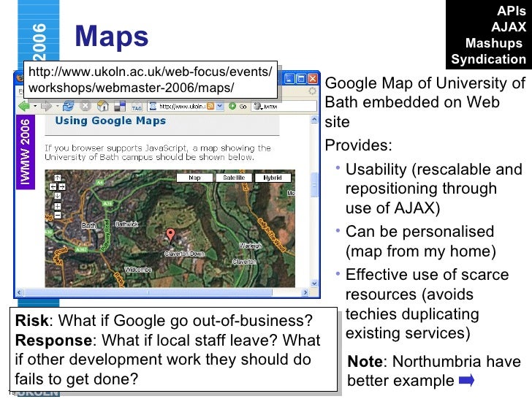Open the address bar dropdown arrow

coord(220,106)
